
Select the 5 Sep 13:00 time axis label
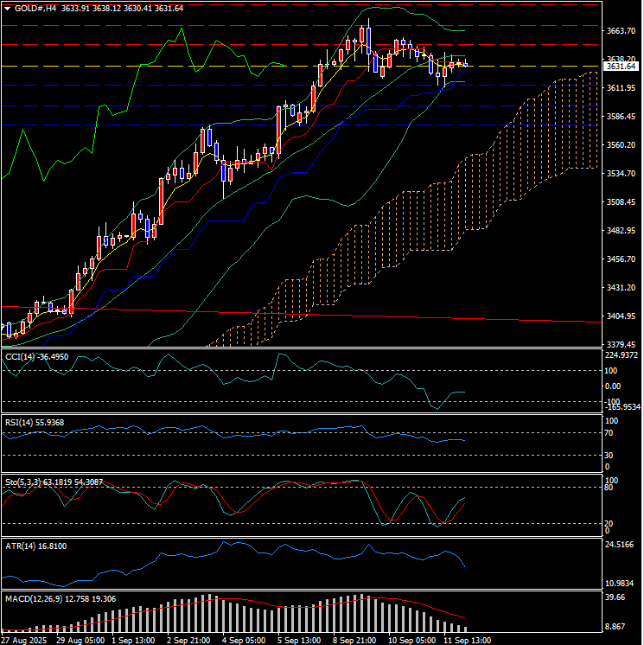[x=299, y=641]
